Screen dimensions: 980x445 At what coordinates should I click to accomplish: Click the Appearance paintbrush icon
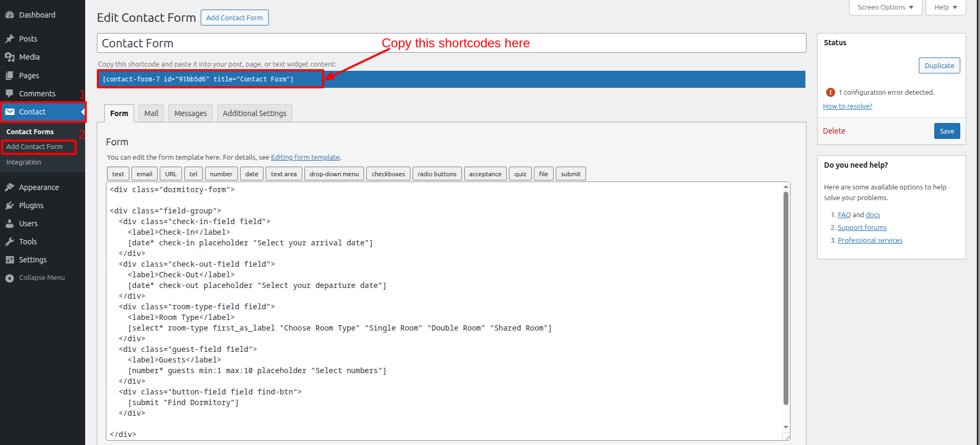(x=10, y=187)
